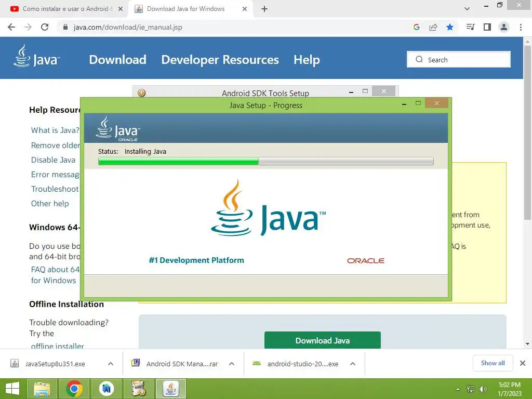Minimize the Java Setup - Progress window
Image resolution: width=532 pixels, height=399 pixels.
(404, 104)
